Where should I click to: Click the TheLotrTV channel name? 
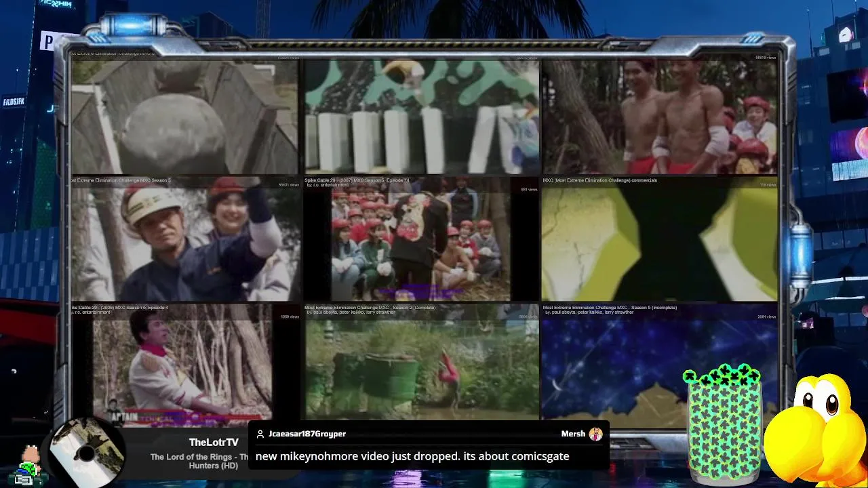(214, 442)
